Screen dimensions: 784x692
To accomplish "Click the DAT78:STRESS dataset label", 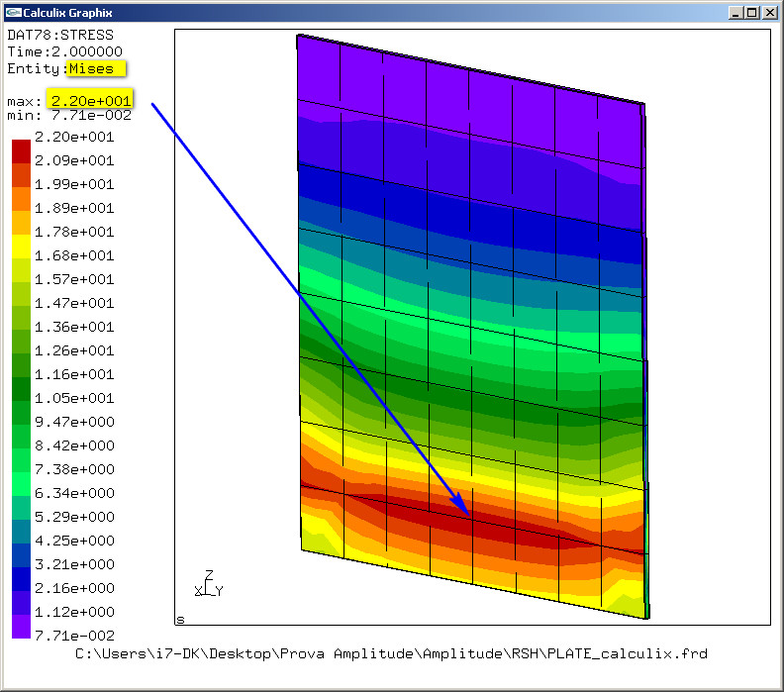I will click(x=60, y=35).
